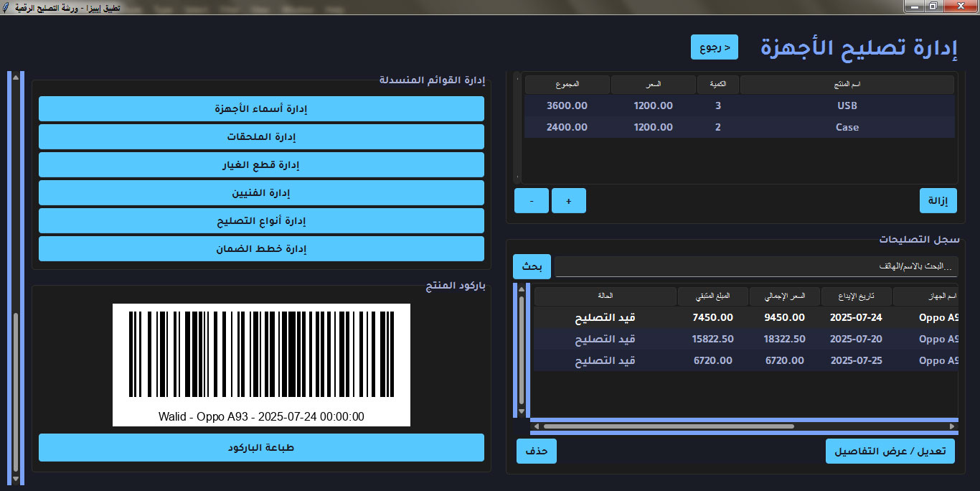The image size is (980, 491).
Task: Click تعديل / عرض التفاصيل button
Action: (x=890, y=452)
